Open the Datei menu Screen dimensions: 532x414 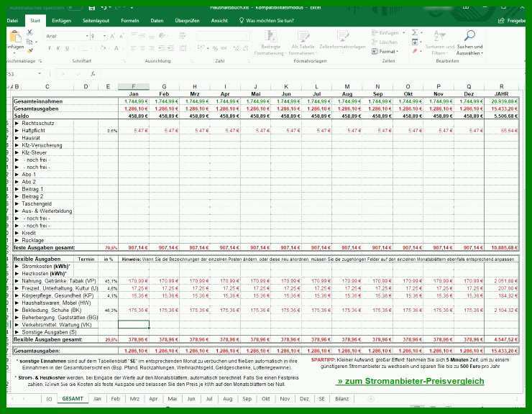tap(12, 21)
